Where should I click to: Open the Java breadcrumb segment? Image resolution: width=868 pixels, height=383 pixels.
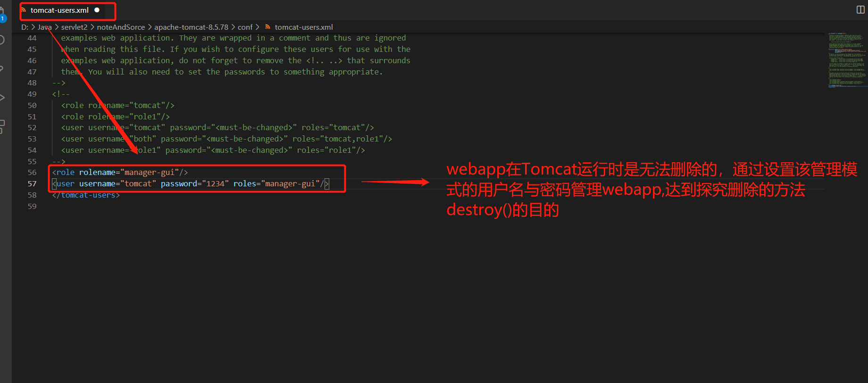click(x=45, y=27)
